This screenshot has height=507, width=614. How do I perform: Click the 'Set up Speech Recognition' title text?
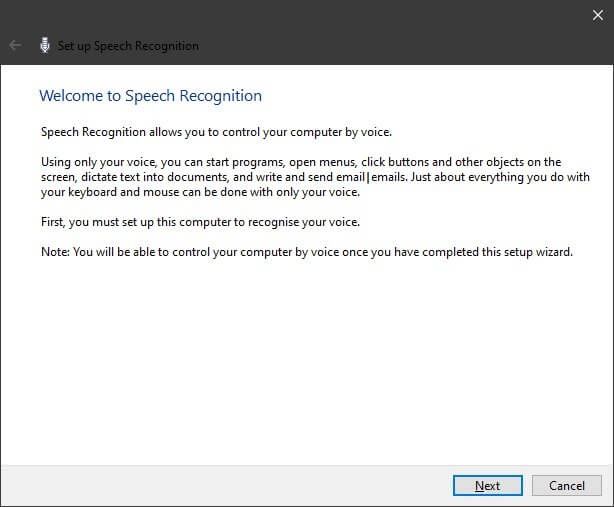click(128, 46)
